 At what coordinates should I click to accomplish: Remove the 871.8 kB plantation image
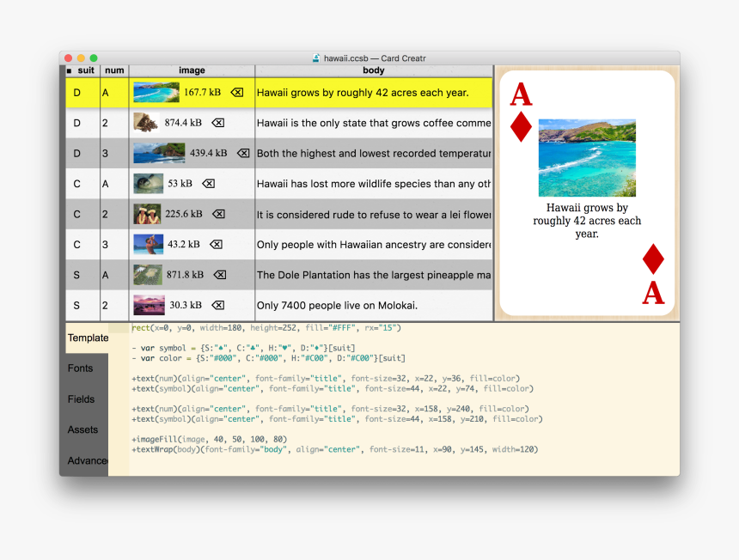coord(219,275)
